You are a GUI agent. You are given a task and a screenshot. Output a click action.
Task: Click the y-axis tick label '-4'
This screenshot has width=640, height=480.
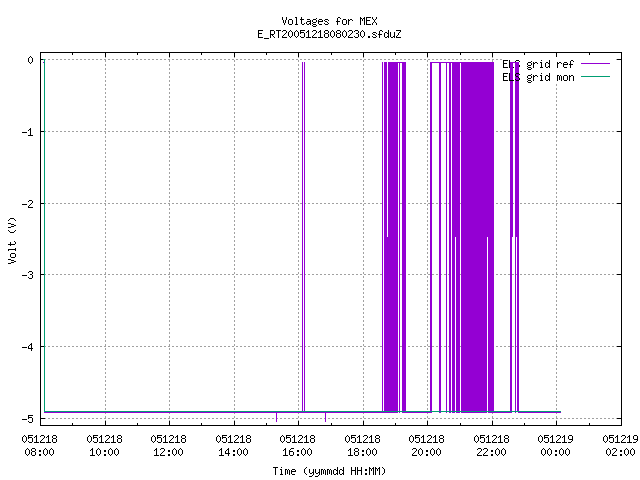pyautogui.click(x=28, y=347)
